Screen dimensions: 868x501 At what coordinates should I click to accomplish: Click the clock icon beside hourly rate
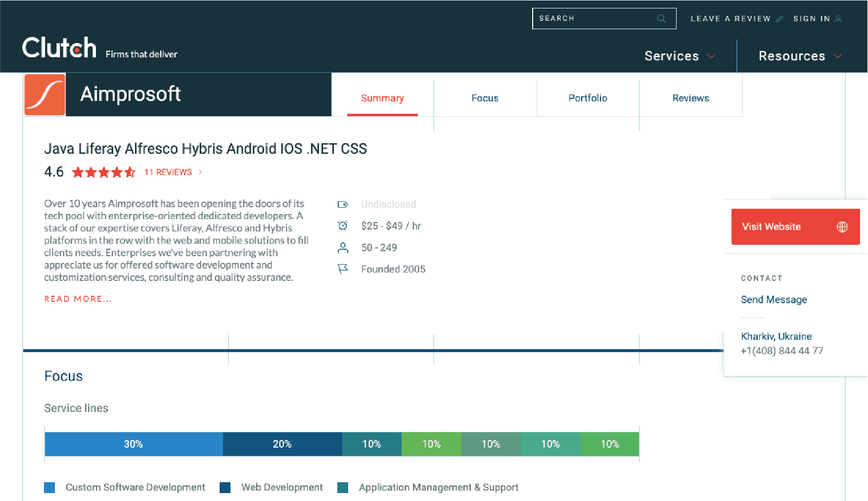click(x=343, y=226)
